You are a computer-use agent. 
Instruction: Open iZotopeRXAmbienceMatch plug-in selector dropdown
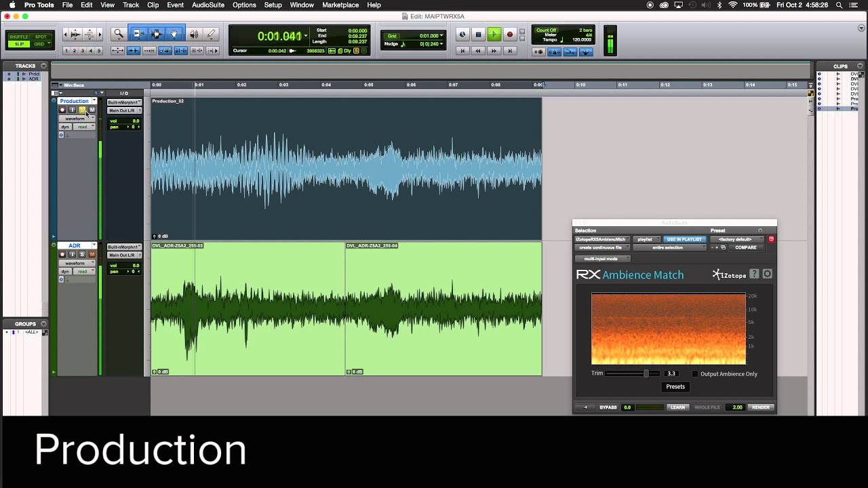pyautogui.click(x=602, y=239)
